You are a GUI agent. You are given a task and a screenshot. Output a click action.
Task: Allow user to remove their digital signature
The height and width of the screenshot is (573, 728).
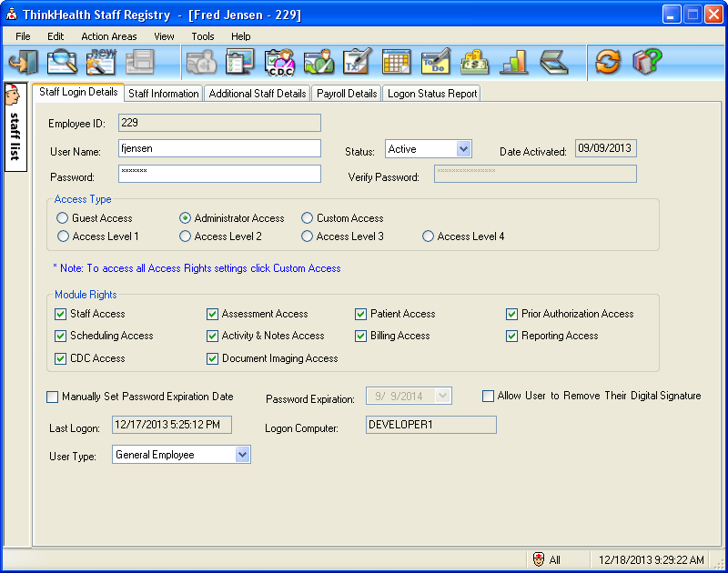tap(488, 396)
